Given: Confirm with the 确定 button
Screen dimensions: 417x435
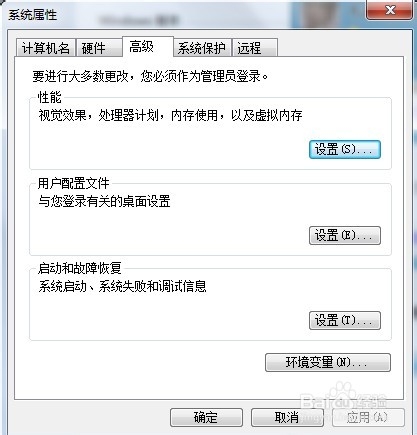Looking at the screenshot, I should [206, 417].
